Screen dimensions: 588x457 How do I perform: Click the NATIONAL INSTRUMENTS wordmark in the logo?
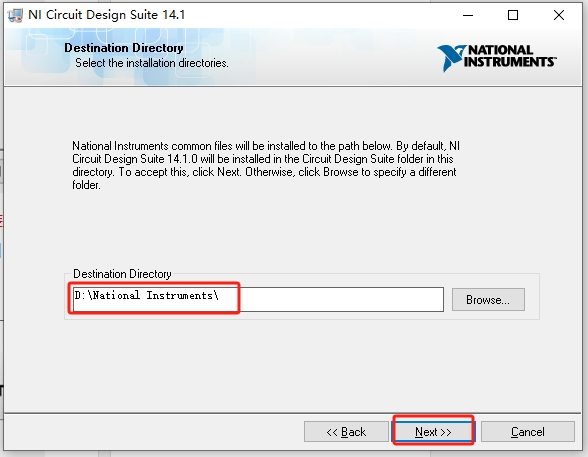point(510,56)
